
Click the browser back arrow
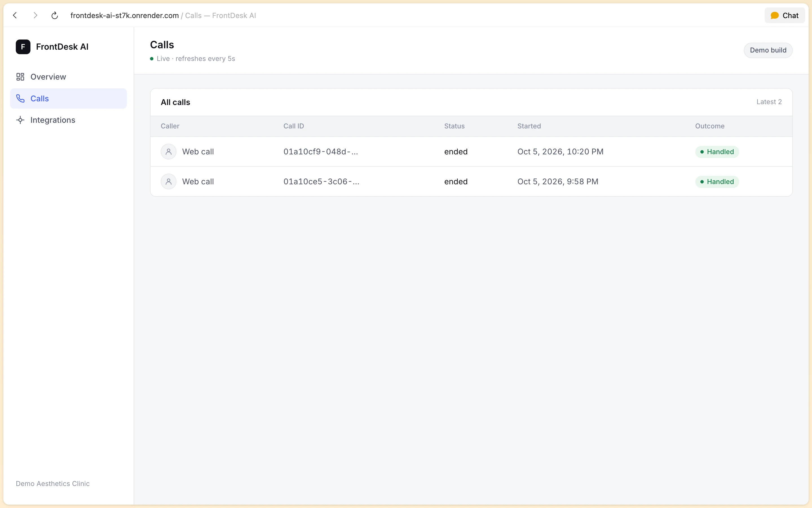(15, 16)
